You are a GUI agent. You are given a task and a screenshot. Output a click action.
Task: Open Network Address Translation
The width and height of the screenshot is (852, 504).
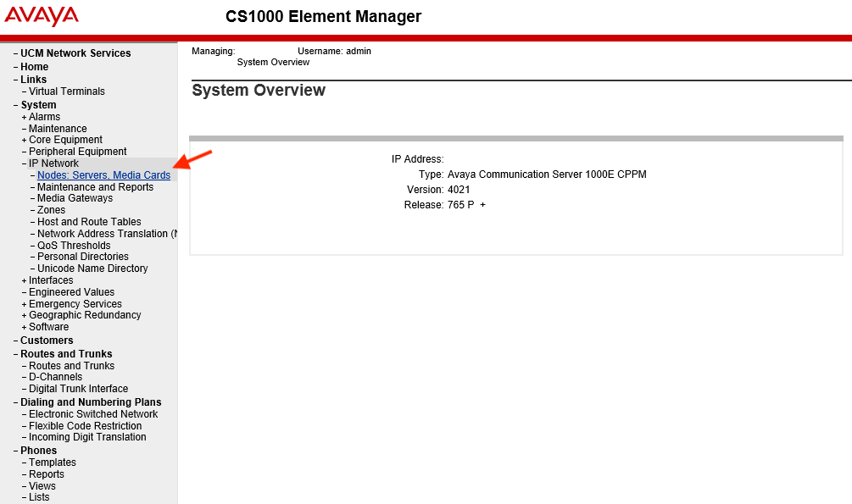[x=107, y=234]
